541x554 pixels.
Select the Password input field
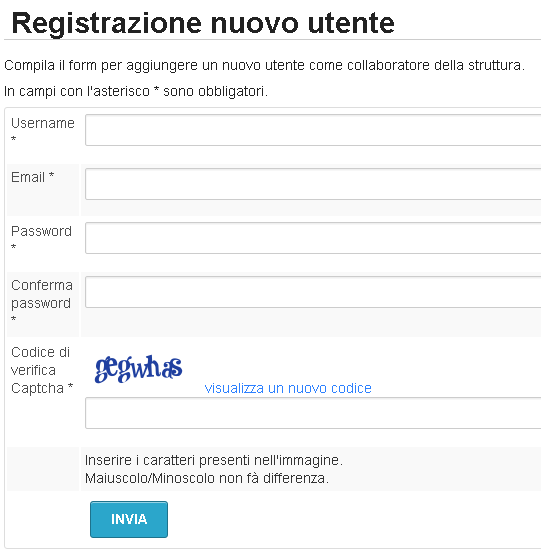pyautogui.click(x=313, y=238)
